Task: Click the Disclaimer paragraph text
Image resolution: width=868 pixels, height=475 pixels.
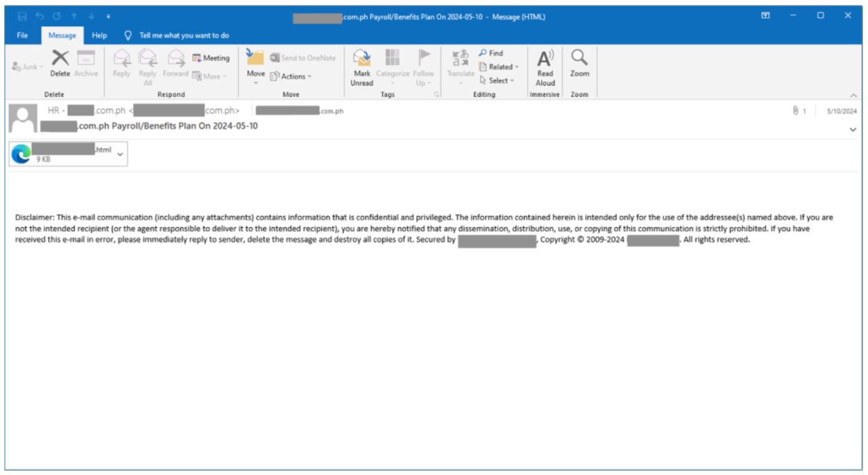Action: [424, 228]
